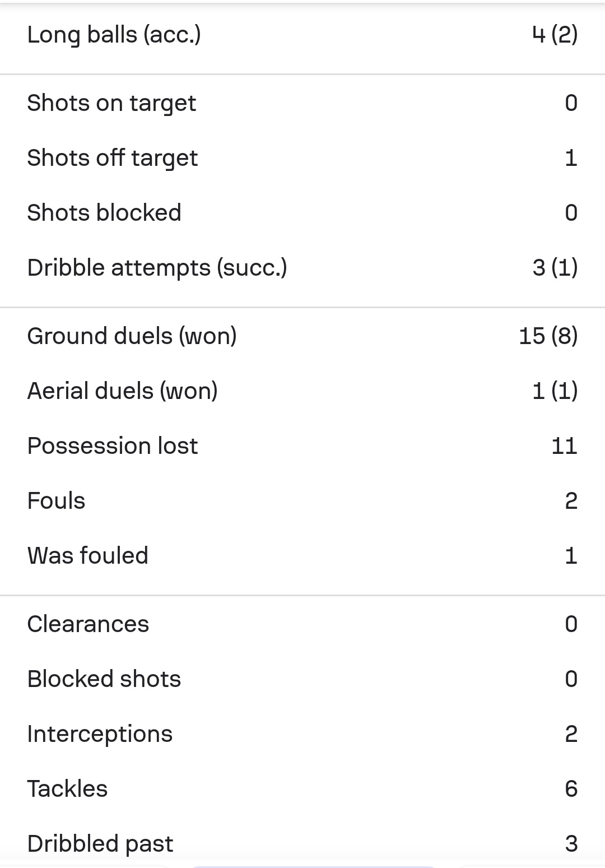This screenshot has height=868, width=605.
Task: Click the 3 (1) dribble attempts value
Action: pyautogui.click(x=555, y=268)
